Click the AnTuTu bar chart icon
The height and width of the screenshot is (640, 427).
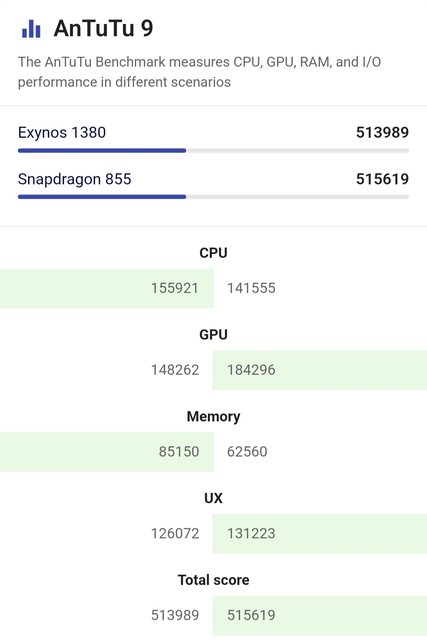pos(31,29)
